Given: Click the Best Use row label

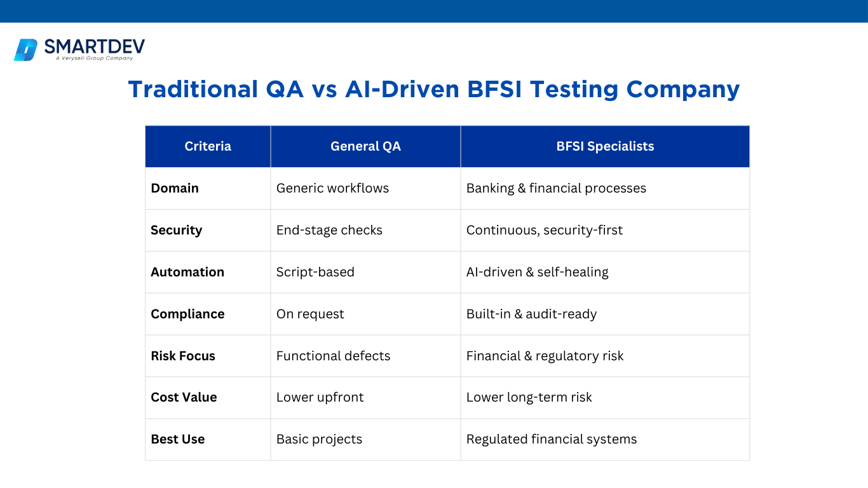Looking at the screenshot, I should [178, 439].
